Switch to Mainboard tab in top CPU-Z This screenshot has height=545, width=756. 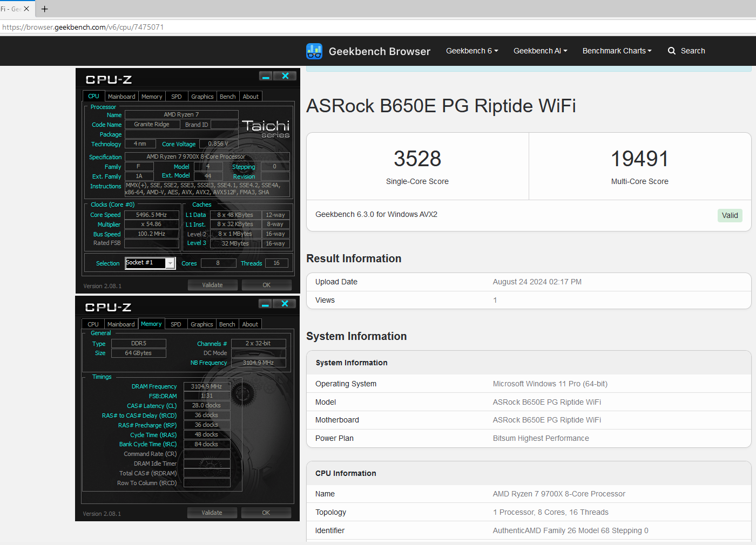coord(122,97)
